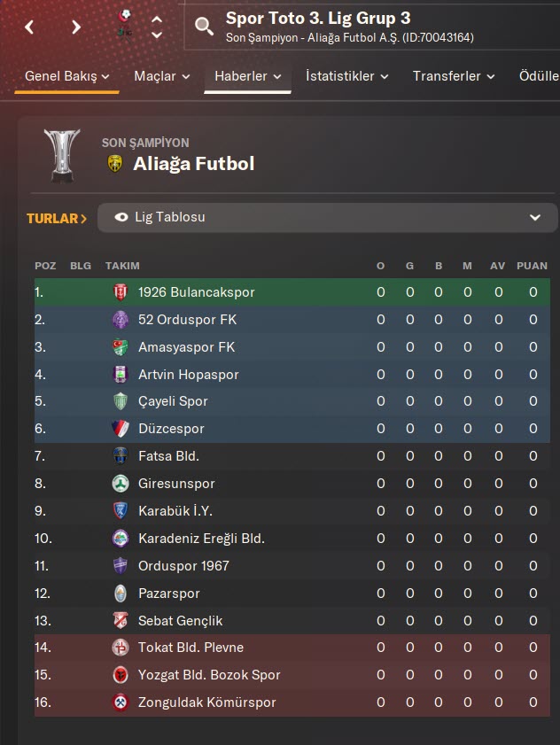Expand the Transferler menu
Image resolution: width=560 pixels, height=745 pixels.
coord(454,76)
